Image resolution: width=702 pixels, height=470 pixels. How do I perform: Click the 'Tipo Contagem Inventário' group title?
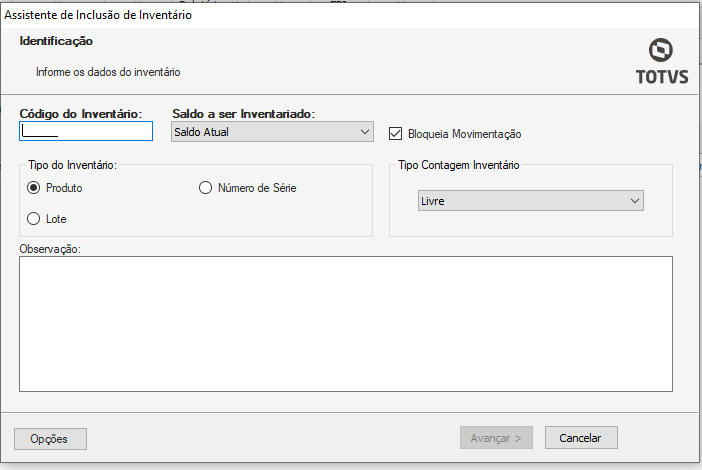(x=459, y=164)
